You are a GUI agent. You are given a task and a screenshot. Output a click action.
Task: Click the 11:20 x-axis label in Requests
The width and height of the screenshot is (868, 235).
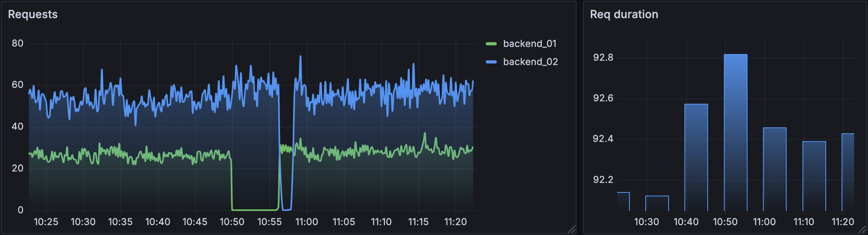click(455, 222)
